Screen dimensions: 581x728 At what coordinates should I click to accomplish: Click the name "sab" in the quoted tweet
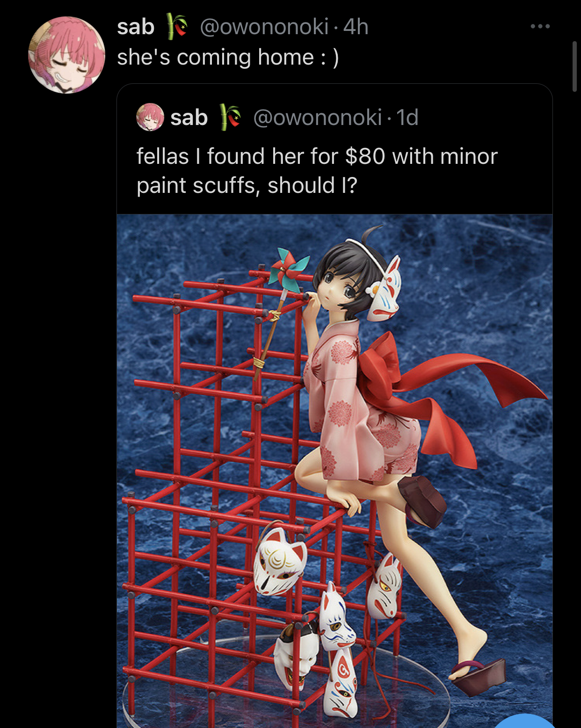(189, 118)
